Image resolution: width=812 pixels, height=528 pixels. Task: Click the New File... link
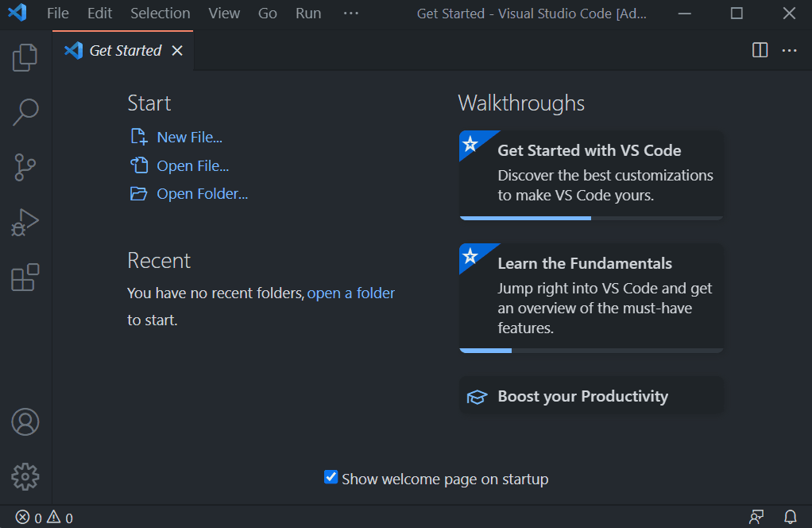click(x=190, y=138)
